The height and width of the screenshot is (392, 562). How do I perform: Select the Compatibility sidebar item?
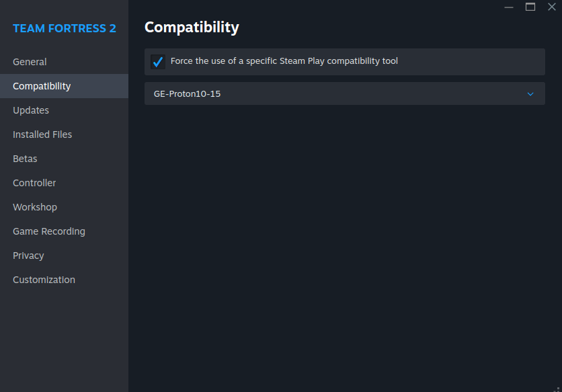coord(42,86)
